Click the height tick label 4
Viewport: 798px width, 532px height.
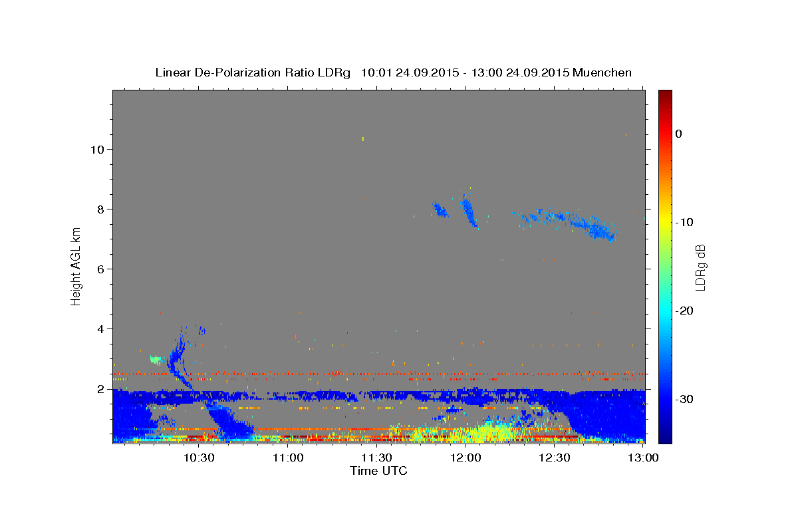[x=100, y=329]
